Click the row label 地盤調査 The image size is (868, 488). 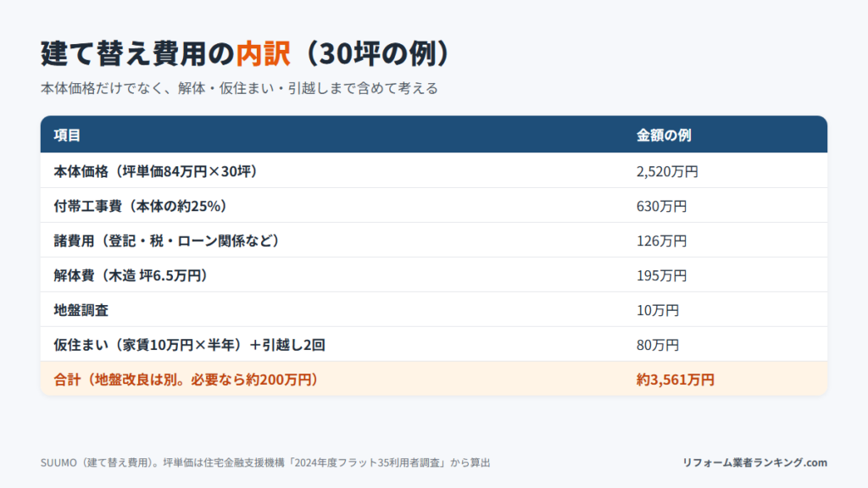[x=81, y=310]
